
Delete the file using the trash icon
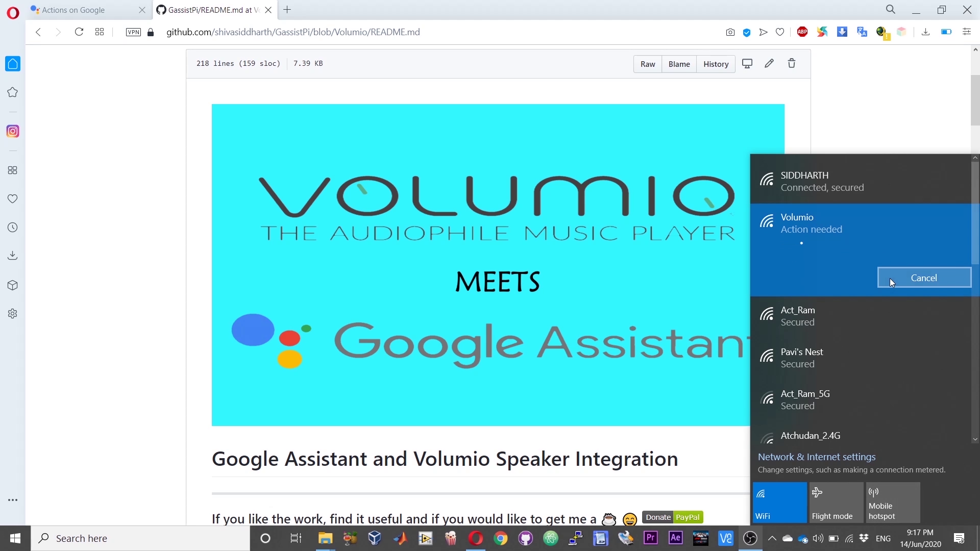coord(792,63)
